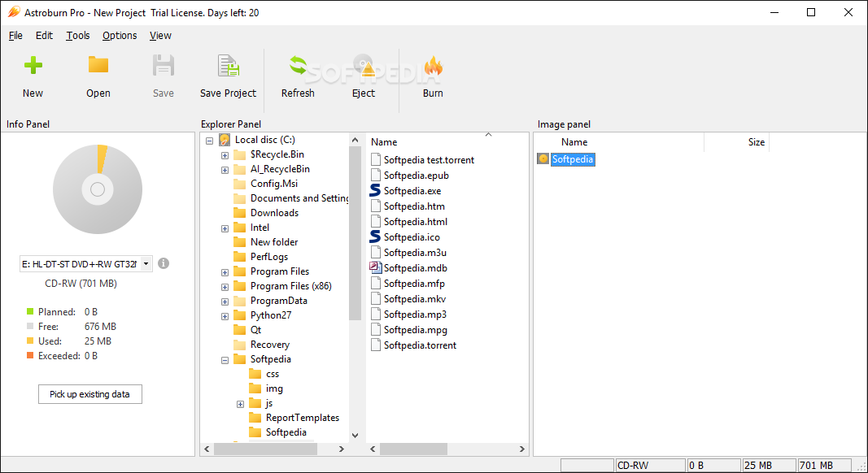Expand the $Recycle.Bin folder node
The height and width of the screenshot is (473, 868).
pyautogui.click(x=225, y=155)
